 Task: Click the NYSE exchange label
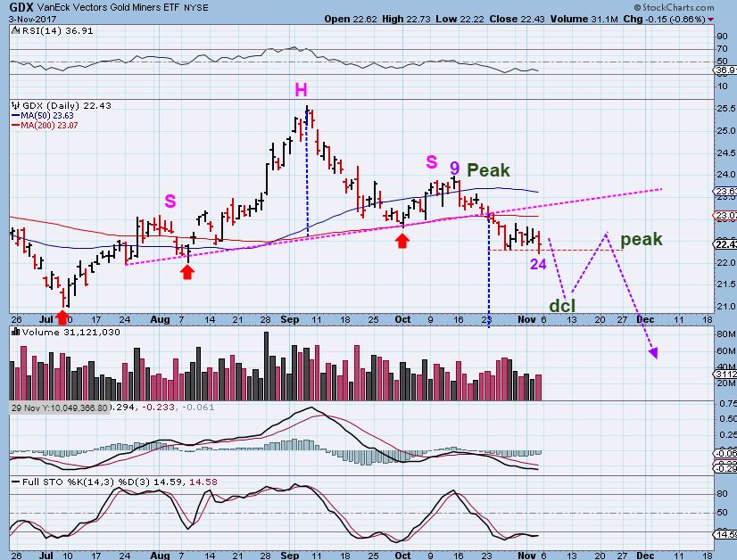(x=196, y=8)
